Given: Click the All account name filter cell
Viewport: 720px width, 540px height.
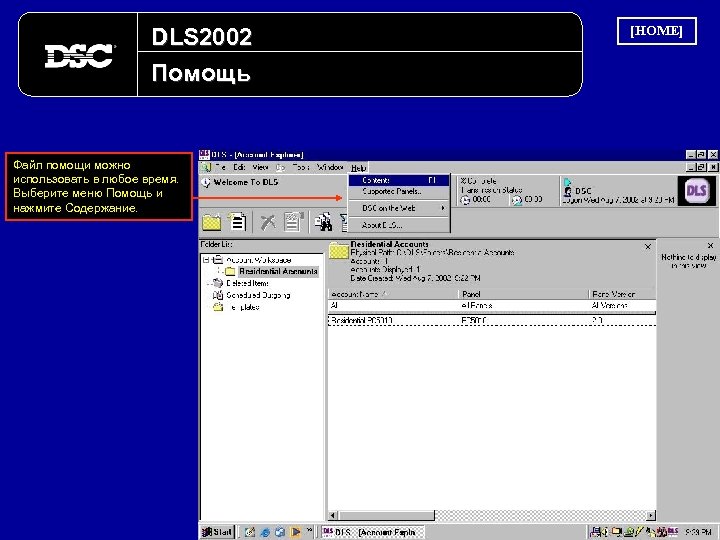Looking at the screenshot, I should tap(393, 305).
